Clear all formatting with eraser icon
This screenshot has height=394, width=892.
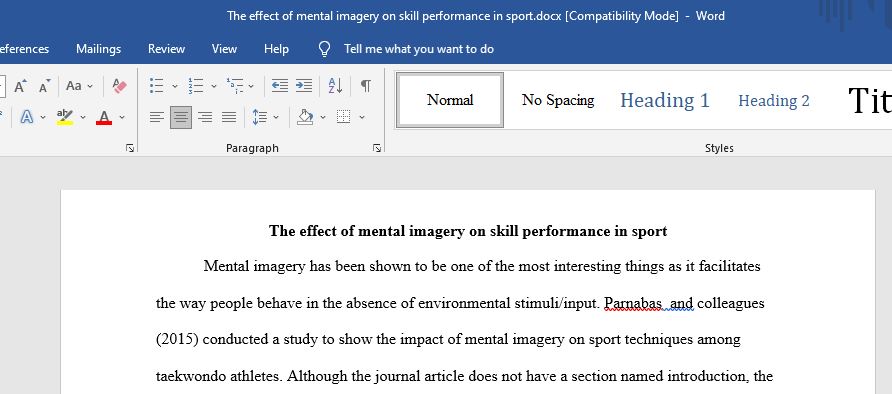(x=119, y=86)
